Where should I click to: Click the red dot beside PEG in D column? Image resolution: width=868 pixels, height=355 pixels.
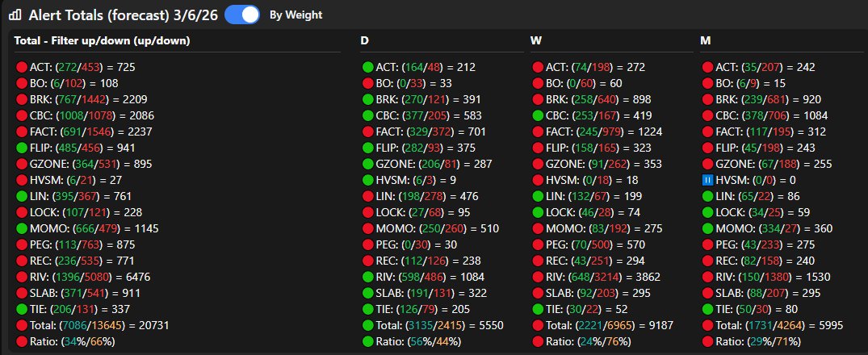(x=367, y=244)
